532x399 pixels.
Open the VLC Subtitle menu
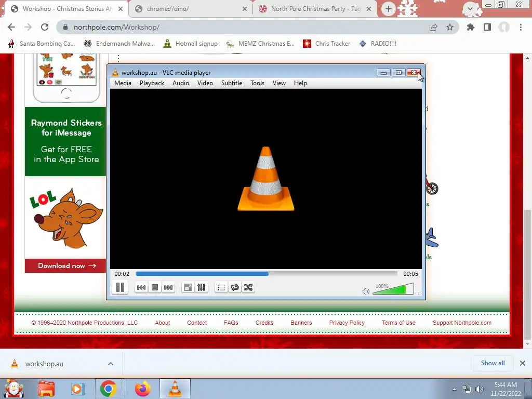[232, 83]
